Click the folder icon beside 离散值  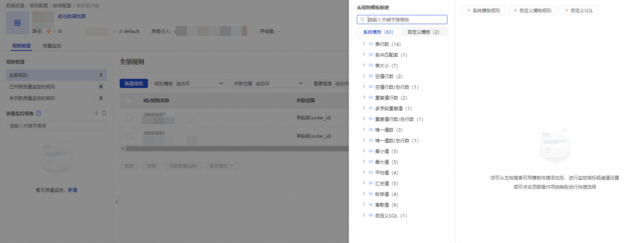371,205
